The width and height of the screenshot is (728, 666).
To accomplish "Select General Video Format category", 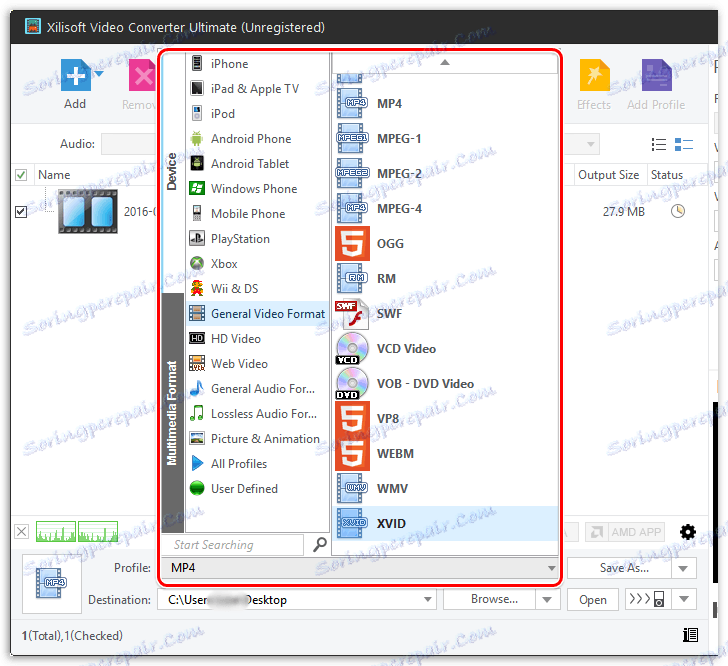I will tap(257, 314).
